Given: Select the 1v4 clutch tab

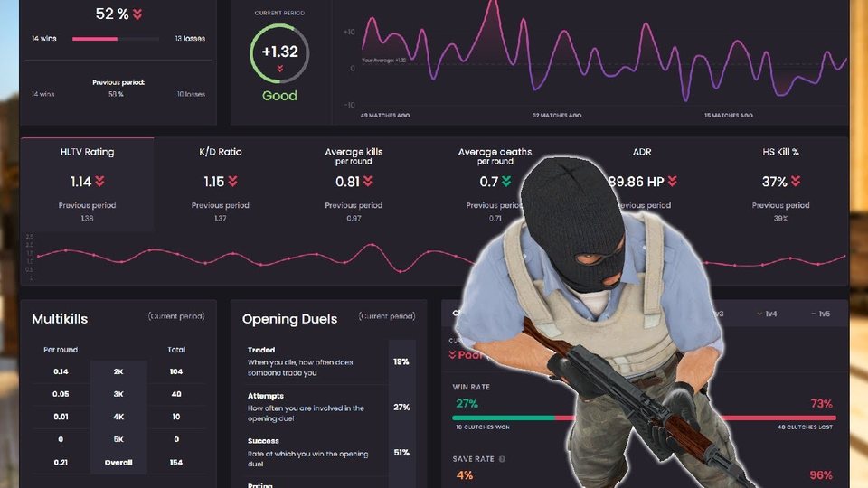Looking at the screenshot, I should point(767,314).
